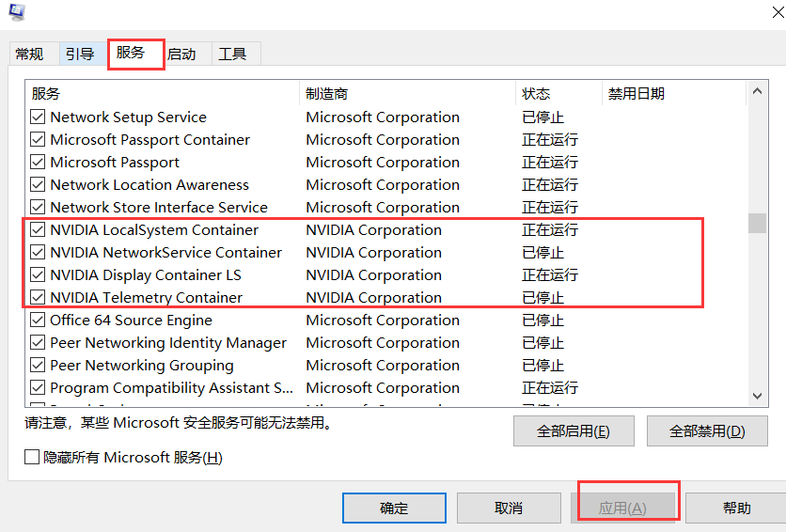Switch to the 常规 tab
Image resolution: width=786 pixels, height=532 pixels.
pyautogui.click(x=29, y=54)
